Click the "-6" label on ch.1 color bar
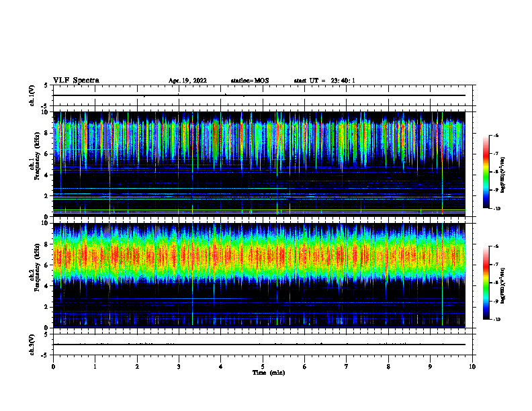The image size is (532, 411). pos(495,135)
